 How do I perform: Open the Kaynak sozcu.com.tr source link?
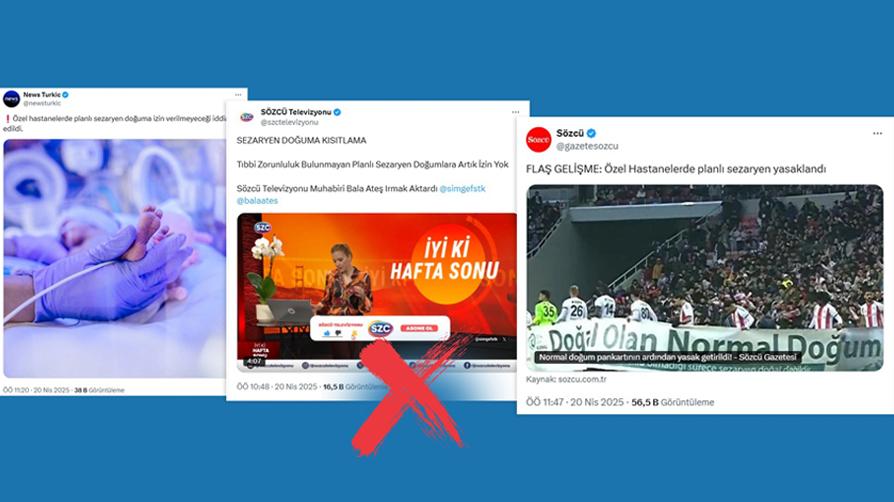[566, 379]
